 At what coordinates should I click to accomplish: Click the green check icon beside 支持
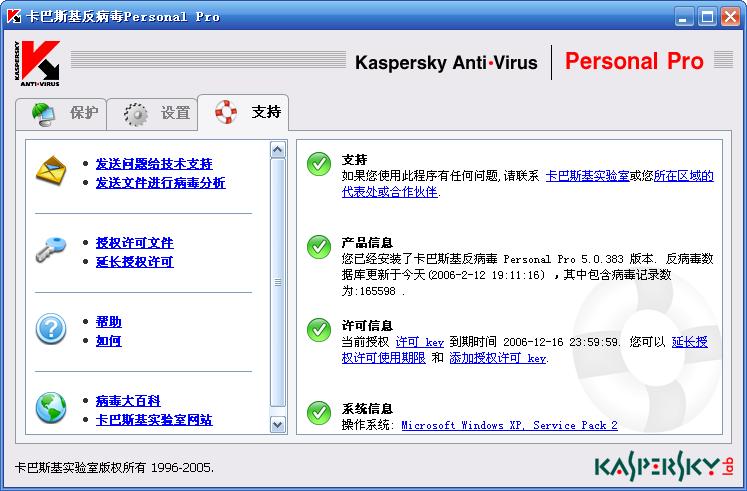pos(319,164)
